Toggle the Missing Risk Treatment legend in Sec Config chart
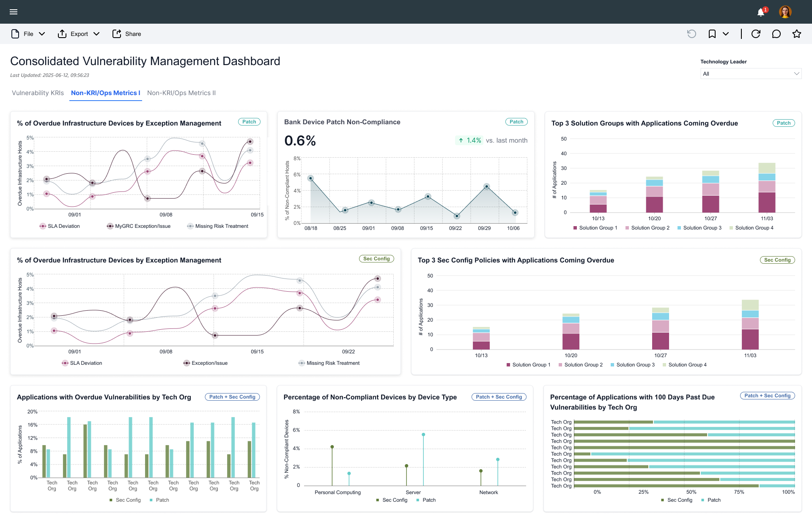The image size is (812, 522). pyautogui.click(x=329, y=363)
